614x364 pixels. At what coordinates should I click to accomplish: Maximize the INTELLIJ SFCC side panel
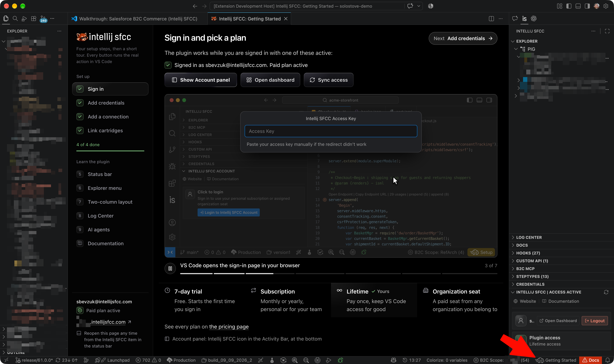pos(607,31)
